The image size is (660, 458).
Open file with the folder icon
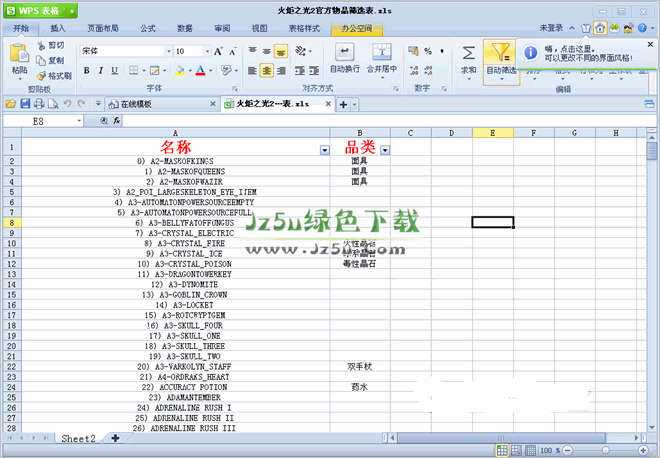(11, 104)
